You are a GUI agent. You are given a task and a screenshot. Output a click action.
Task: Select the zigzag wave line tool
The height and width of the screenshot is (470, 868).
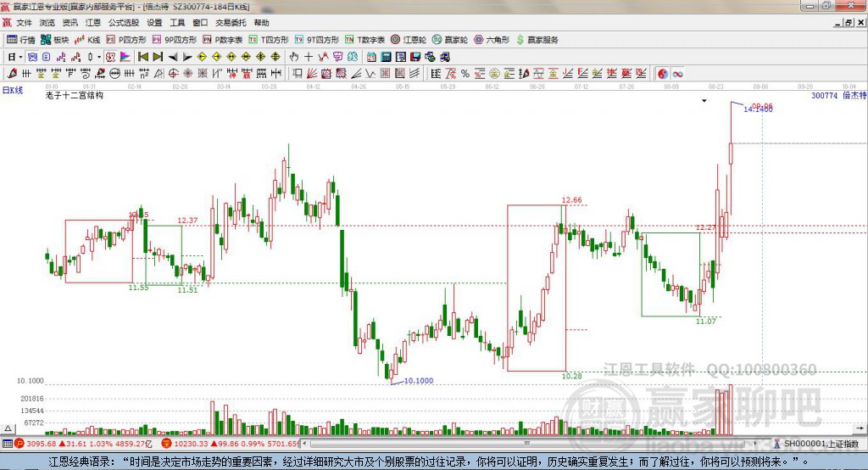point(370,73)
